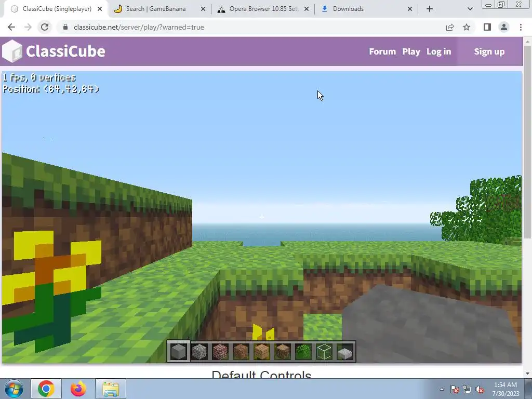Launch Firefox from the taskbar
Screen dimensions: 532x399
(x=78, y=389)
